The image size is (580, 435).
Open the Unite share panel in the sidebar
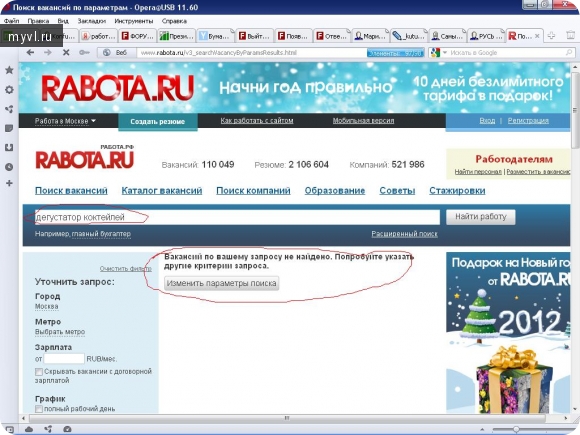click(x=9, y=109)
